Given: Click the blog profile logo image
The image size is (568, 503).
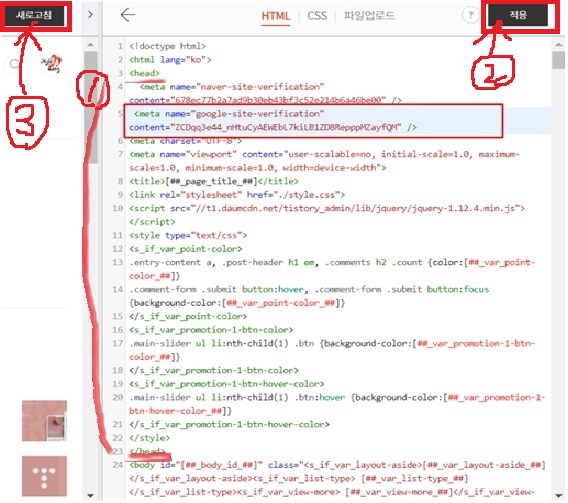Looking at the screenshot, I should [51, 64].
